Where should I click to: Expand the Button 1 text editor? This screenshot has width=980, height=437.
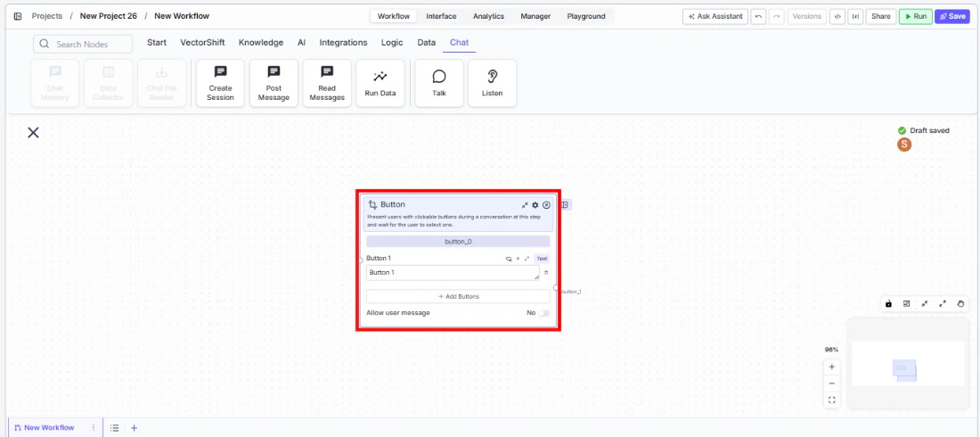pyautogui.click(x=527, y=259)
